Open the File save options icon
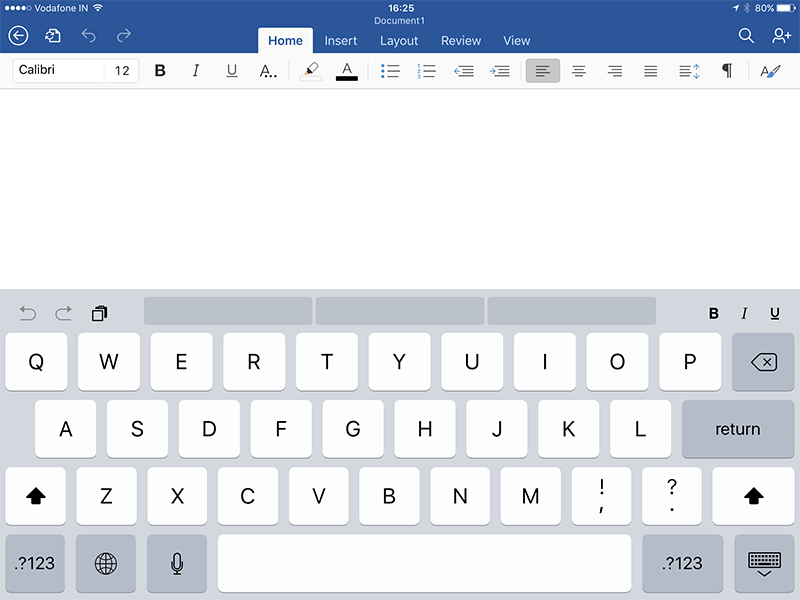 point(53,36)
